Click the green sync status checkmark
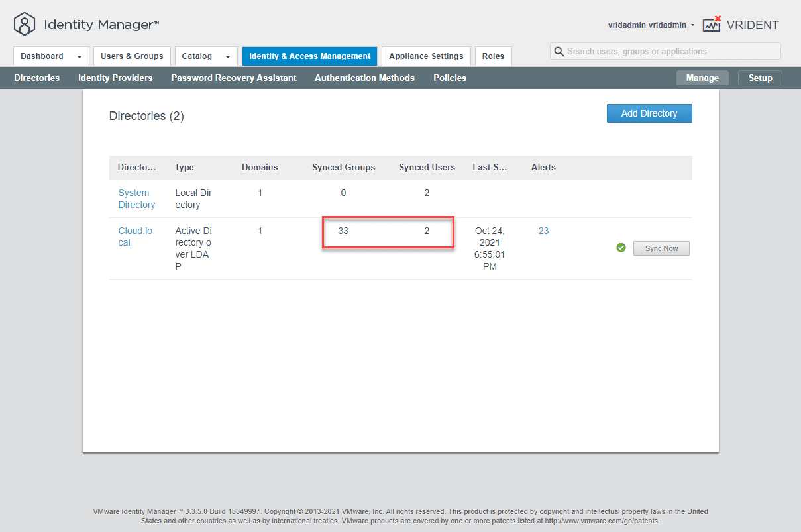The height and width of the screenshot is (532, 801). point(621,248)
